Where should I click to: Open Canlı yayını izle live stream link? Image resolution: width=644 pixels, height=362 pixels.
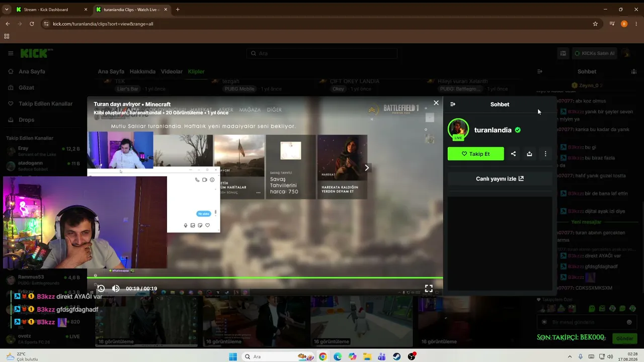pyautogui.click(x=500, y=178)
